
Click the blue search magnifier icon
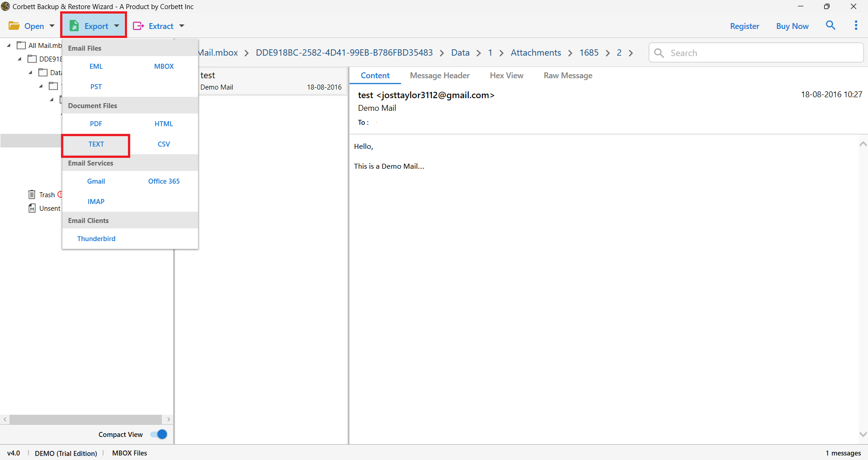[830, 25]
